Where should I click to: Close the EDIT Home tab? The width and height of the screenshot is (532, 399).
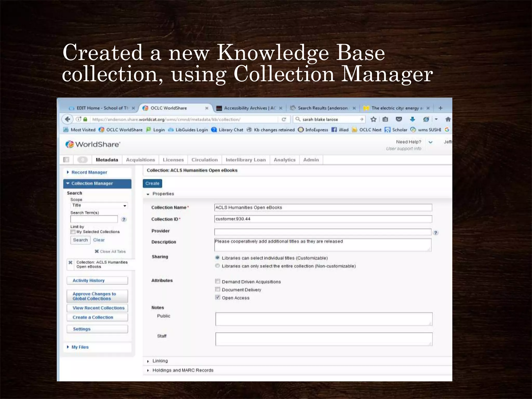pos(133,108)
